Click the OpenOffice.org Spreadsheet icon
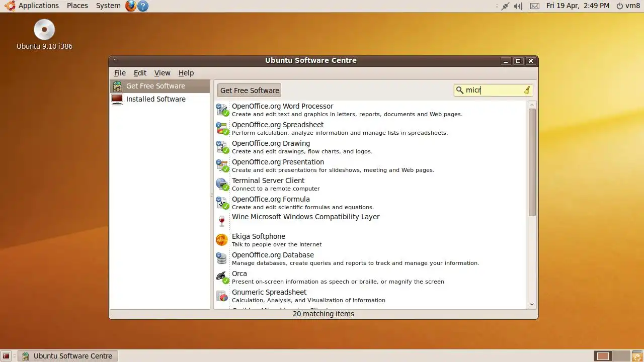The width and height of the screenshot is (644, 362). 222,128
